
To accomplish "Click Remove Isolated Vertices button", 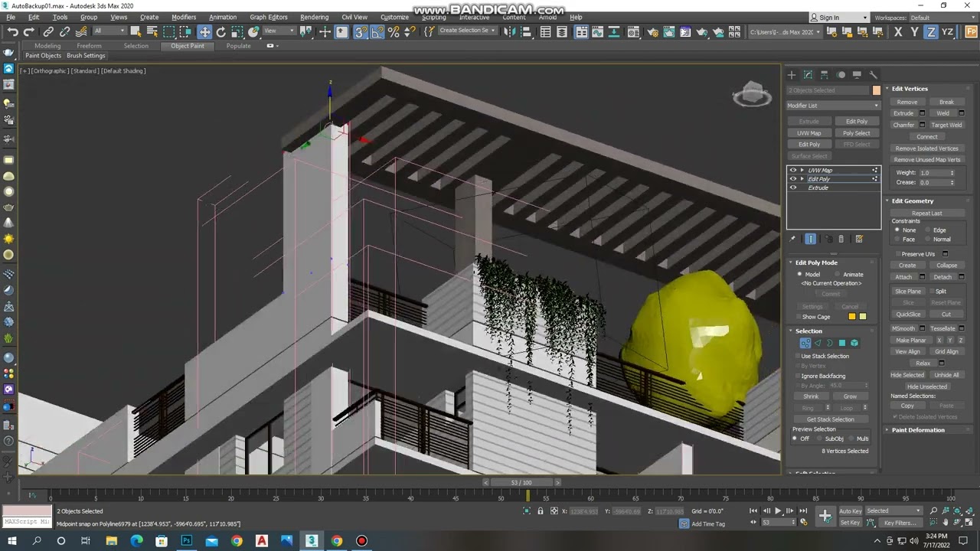I will point(926,148).
